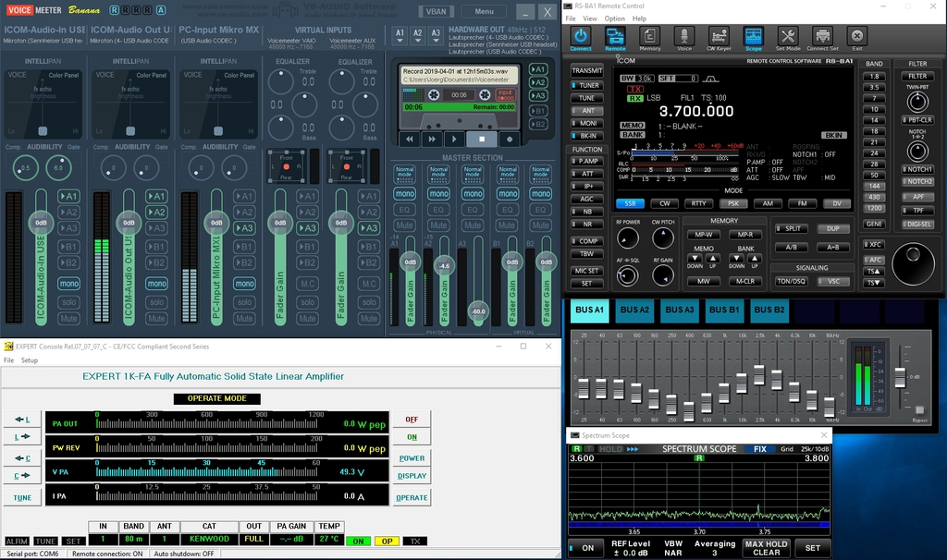Click the TUNE button on EXPERT amplifier
Screen dimensions: 947x560
pos(22,498)
